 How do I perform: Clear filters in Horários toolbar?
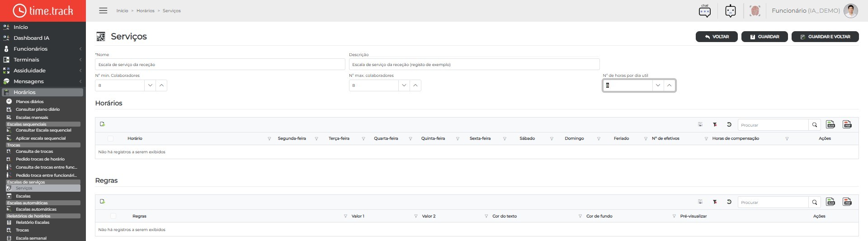pyautogui.click(x=715, y=124)
